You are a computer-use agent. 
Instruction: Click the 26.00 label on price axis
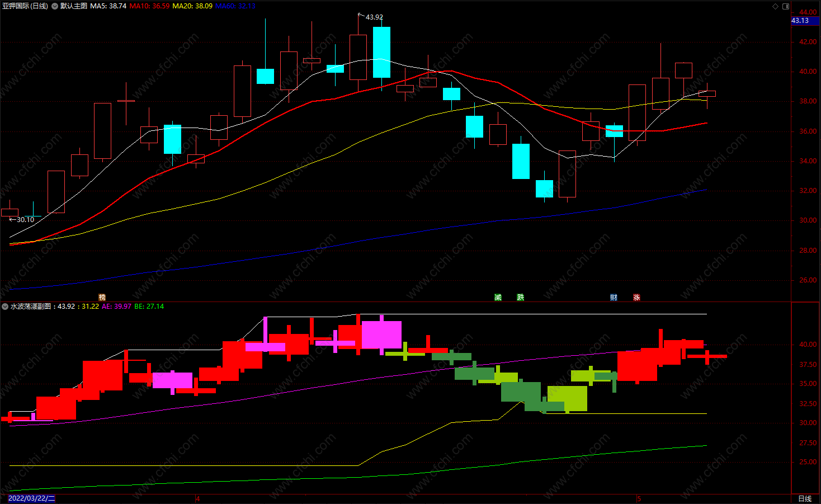[x=808, y=280]
